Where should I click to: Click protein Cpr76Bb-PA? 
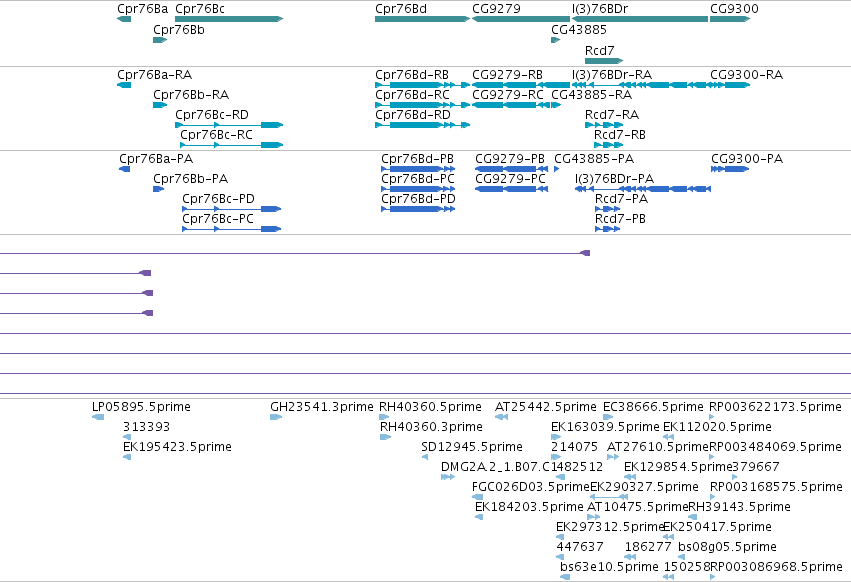point(158,189)
